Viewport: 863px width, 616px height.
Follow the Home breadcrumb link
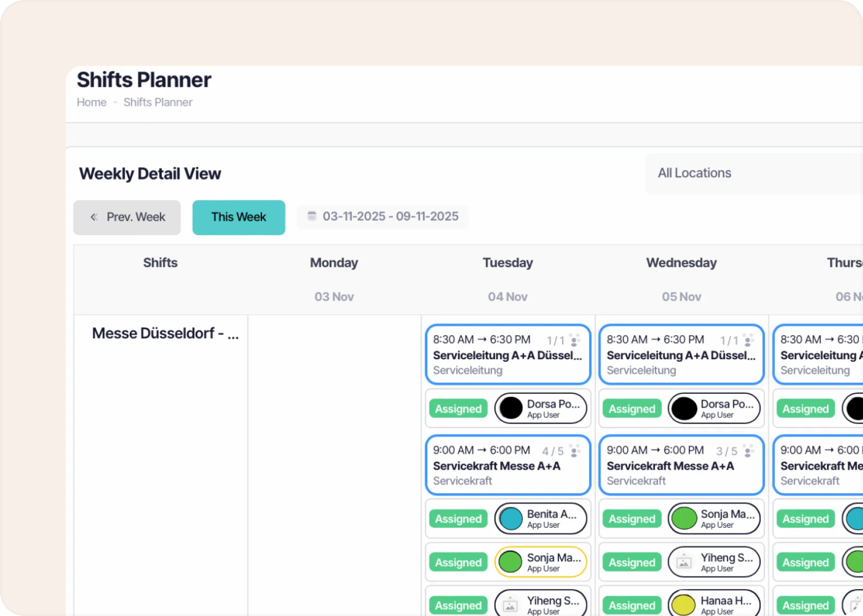91,102
